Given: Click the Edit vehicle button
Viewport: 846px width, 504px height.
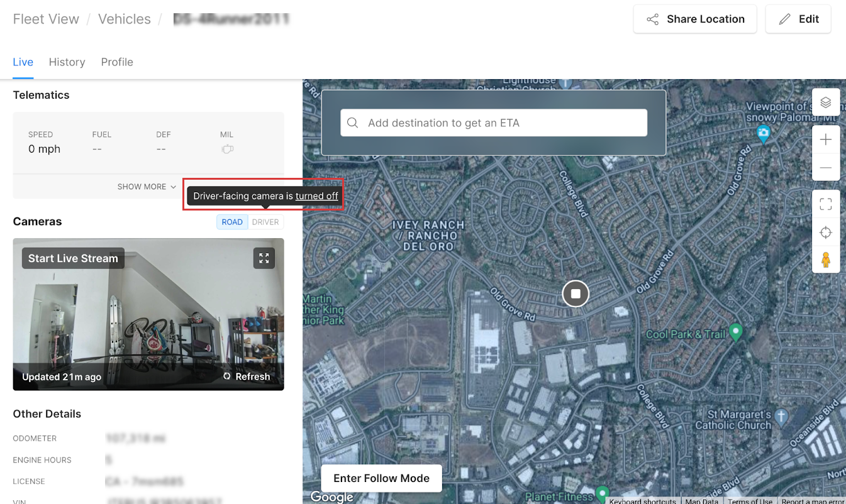Looking at the screenshot, I should click(798, 19).
